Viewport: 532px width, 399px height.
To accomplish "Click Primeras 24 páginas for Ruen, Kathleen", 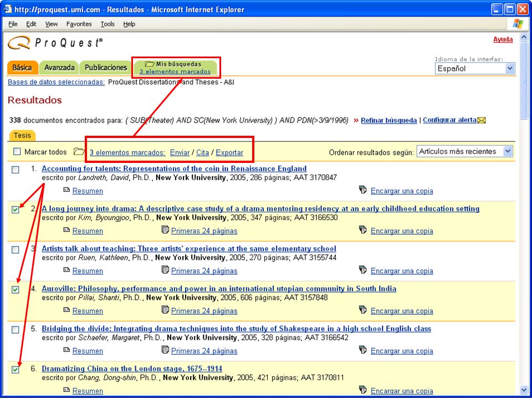I will point(204,271).
